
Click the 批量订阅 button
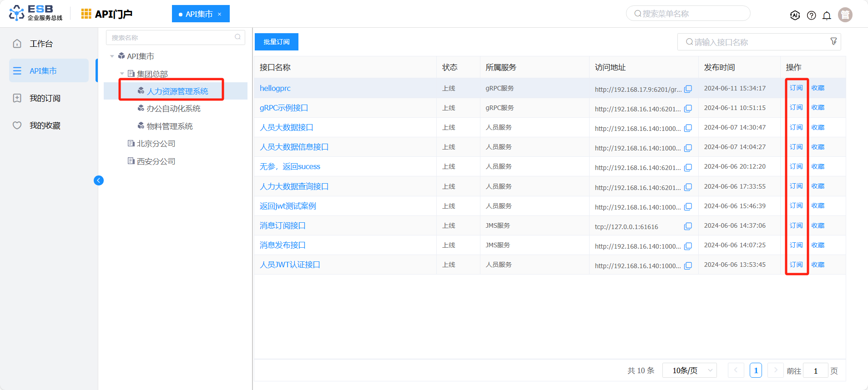pyautogui.click(x=276, y=42)
